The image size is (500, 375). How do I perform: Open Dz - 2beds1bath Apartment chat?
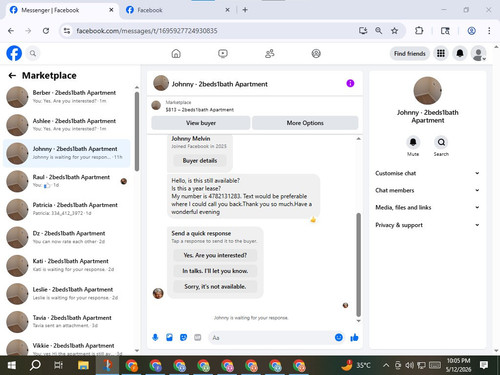tap(67, 237)
